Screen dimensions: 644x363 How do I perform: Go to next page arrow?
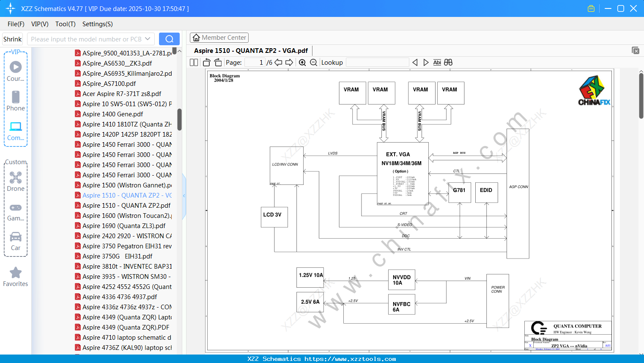pos(289,63)
